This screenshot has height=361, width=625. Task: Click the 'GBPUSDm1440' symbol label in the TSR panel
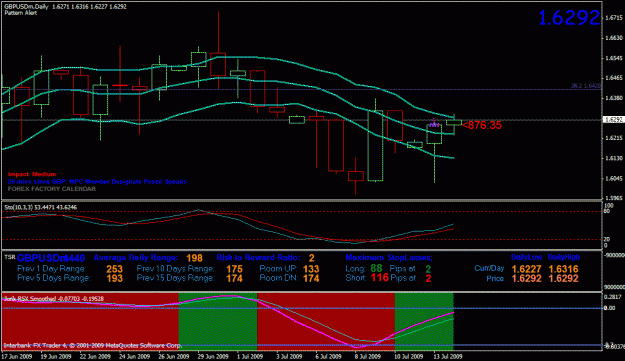click(51, 258)
